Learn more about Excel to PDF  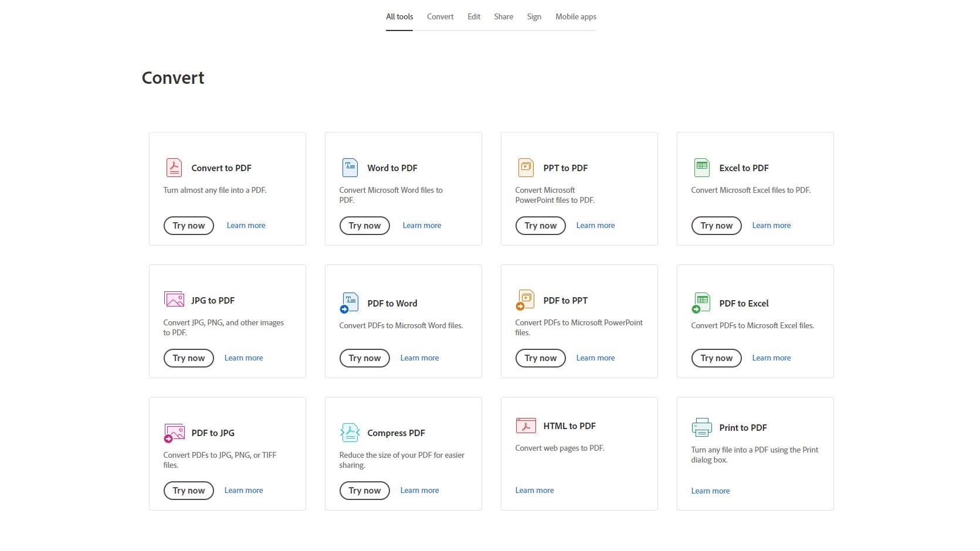click(771, 225)
